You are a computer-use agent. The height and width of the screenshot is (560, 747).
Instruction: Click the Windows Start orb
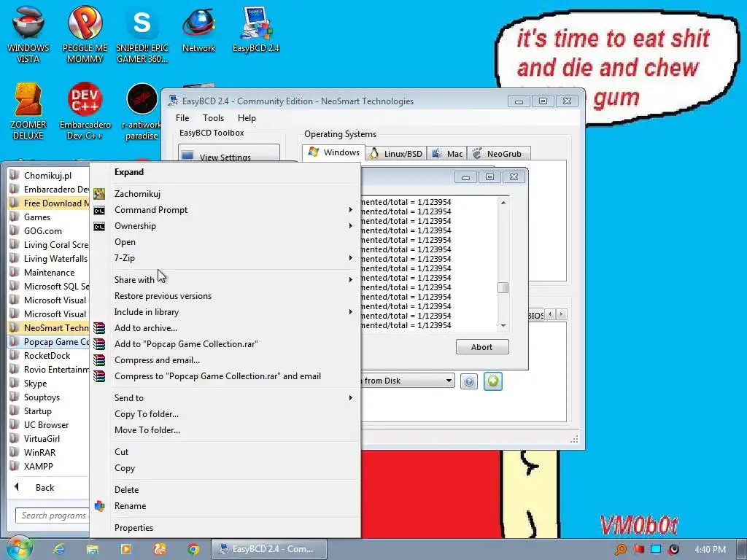pos(20,548)
